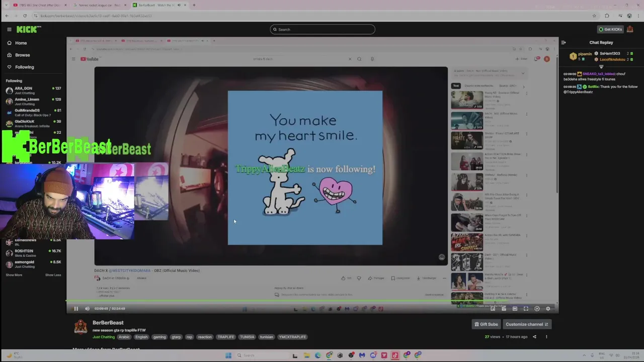This screenshot has height=362, width=644.
Task: Open Microsoft Edge from taskbar
Action: pos(317,355)
